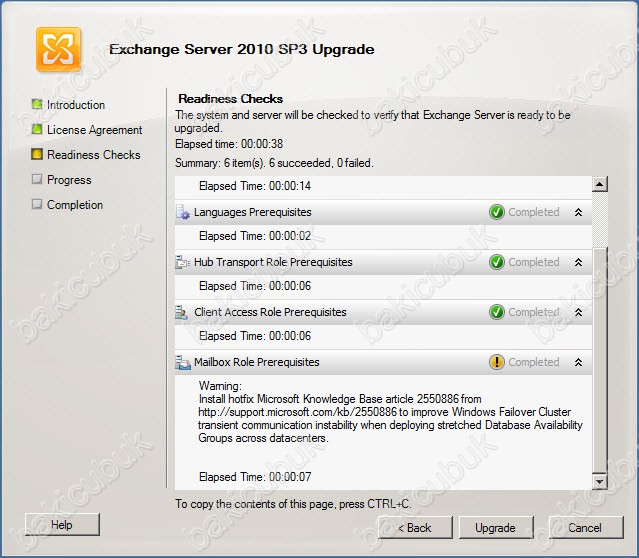Click the Languages Prerequisites header label
The image size is (639, 558).
(x=253, y=212)
